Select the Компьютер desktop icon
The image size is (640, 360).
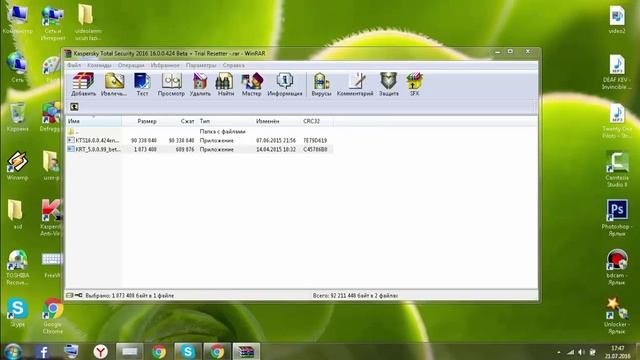click(x=17, y=19)
